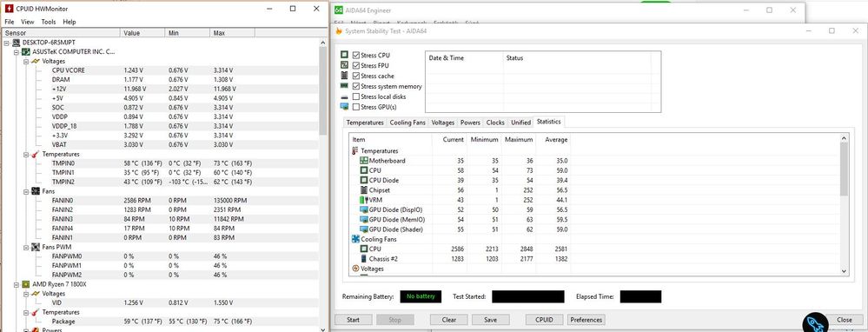The height and width of the screenshot is (332, 868).
Task: Click the Fans icon in HWMonitor tree
Action: tap(35, 191)
